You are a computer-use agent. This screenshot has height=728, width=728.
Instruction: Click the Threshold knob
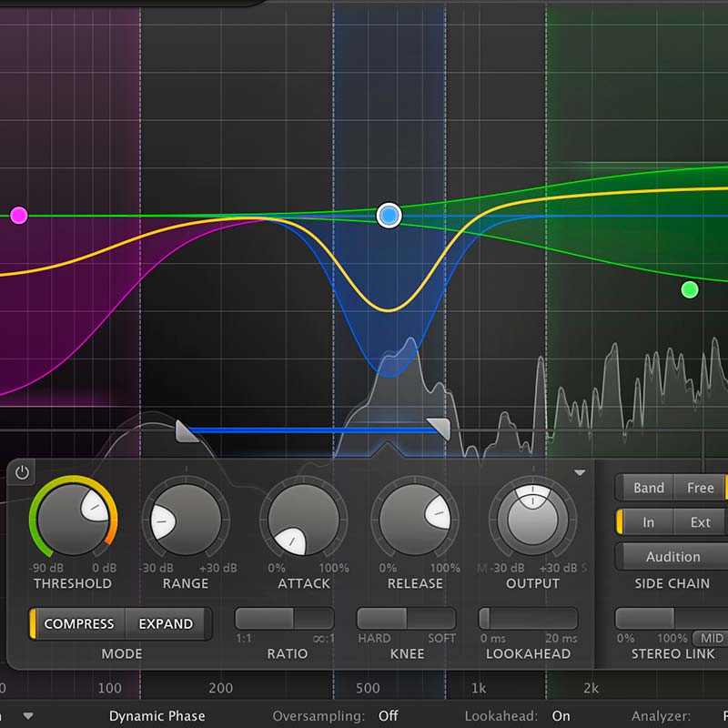click(73, 520)
